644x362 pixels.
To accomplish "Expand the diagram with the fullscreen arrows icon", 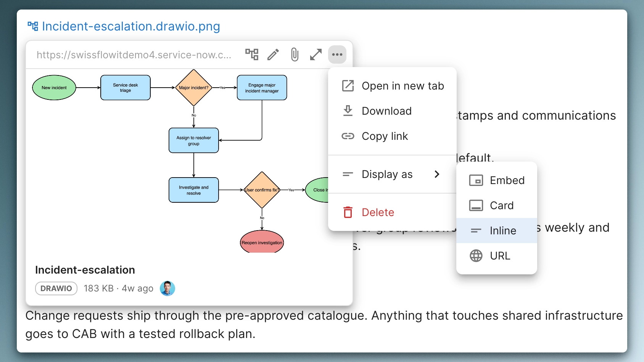I will (x=316, y=54).
